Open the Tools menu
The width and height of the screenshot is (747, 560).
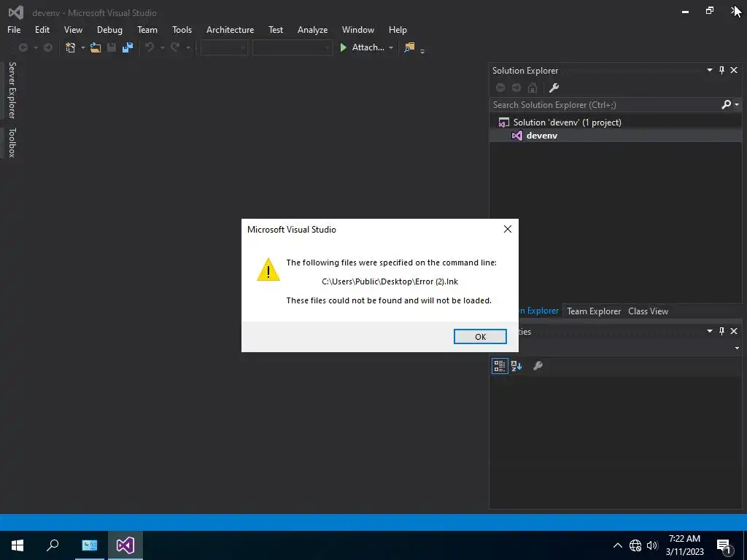click(182, 29)
